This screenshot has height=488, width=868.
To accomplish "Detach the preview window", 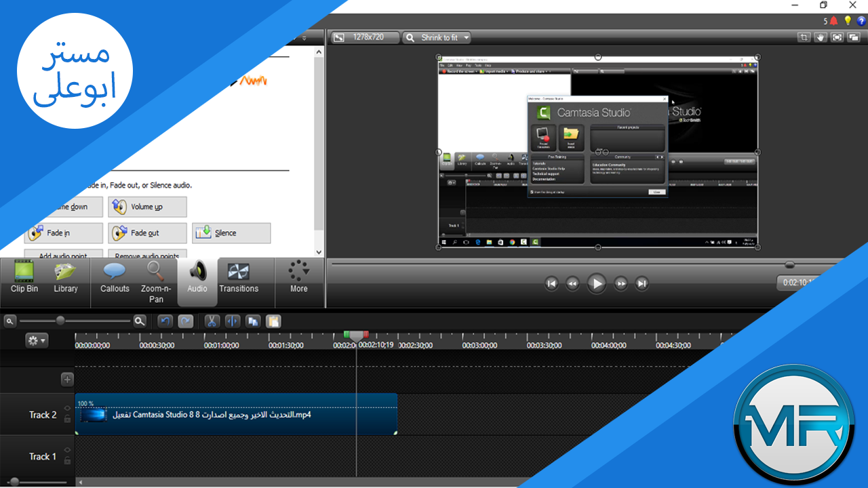I will [x=854, y=37].
